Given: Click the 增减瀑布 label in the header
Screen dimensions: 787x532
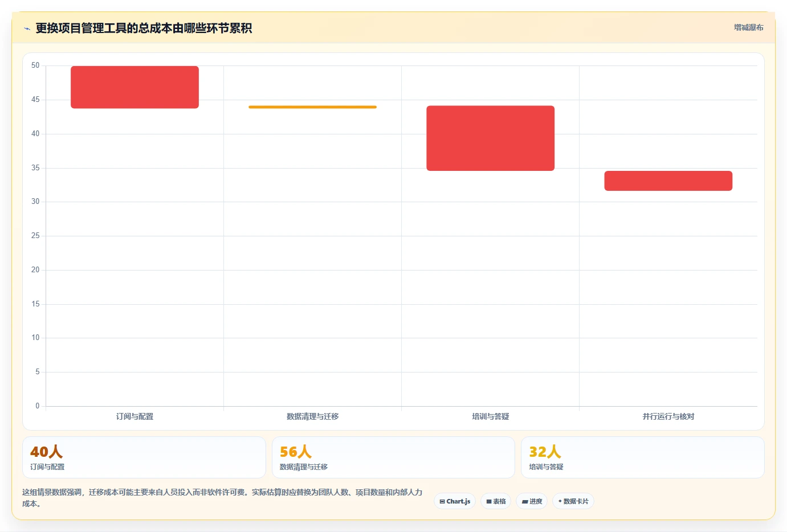Looking at the screenshot, I should [x=748, y=27].
